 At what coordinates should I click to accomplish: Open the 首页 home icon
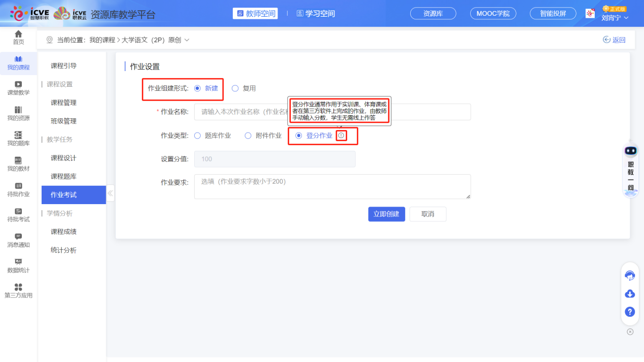[18, 38]
